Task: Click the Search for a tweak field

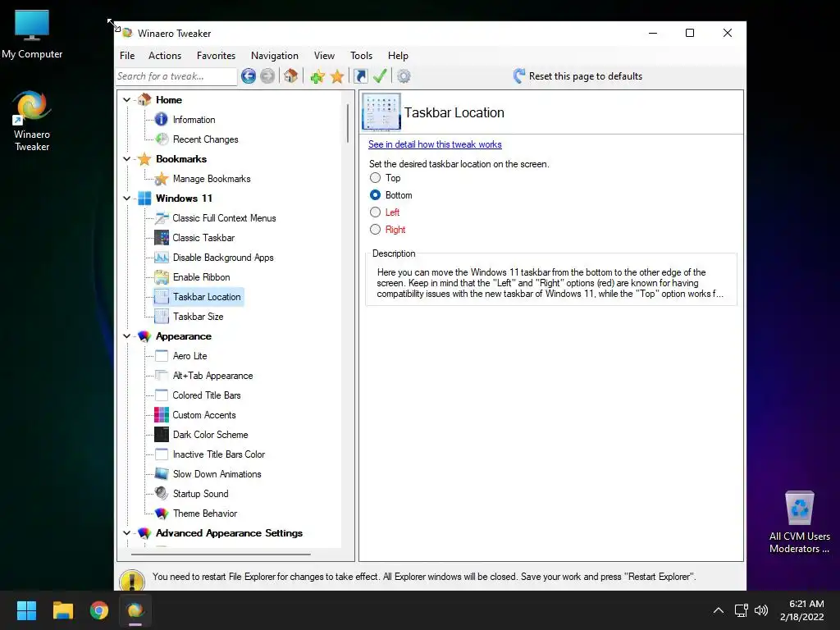Action: [x=176, y=76]
